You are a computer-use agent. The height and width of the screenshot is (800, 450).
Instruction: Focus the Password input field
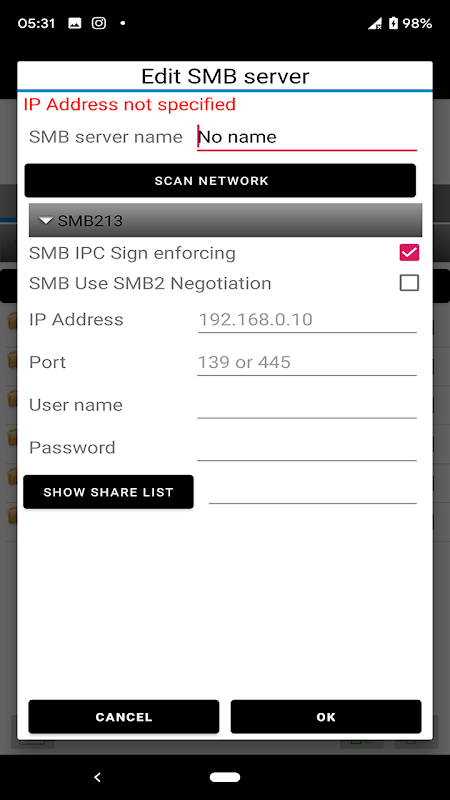point(307,447)
